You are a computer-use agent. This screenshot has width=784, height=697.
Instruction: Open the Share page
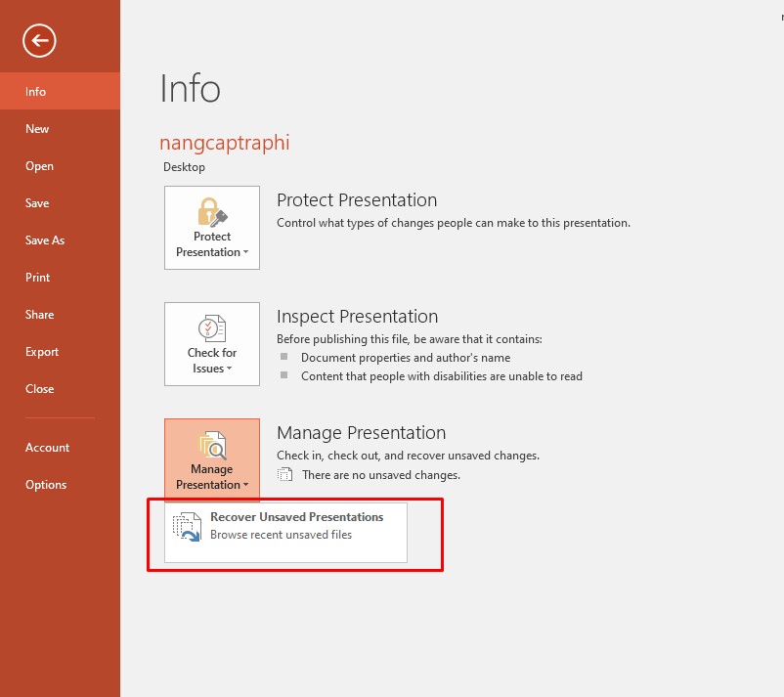(x=60, y=315)
